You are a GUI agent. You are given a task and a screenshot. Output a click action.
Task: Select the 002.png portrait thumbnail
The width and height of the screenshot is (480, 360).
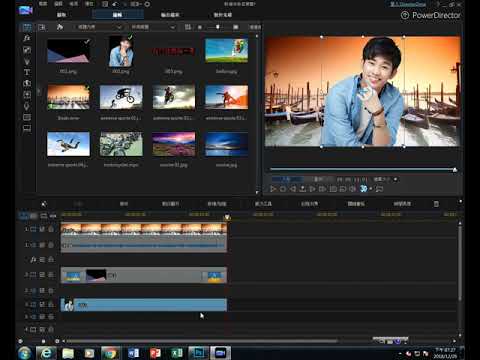121,51
